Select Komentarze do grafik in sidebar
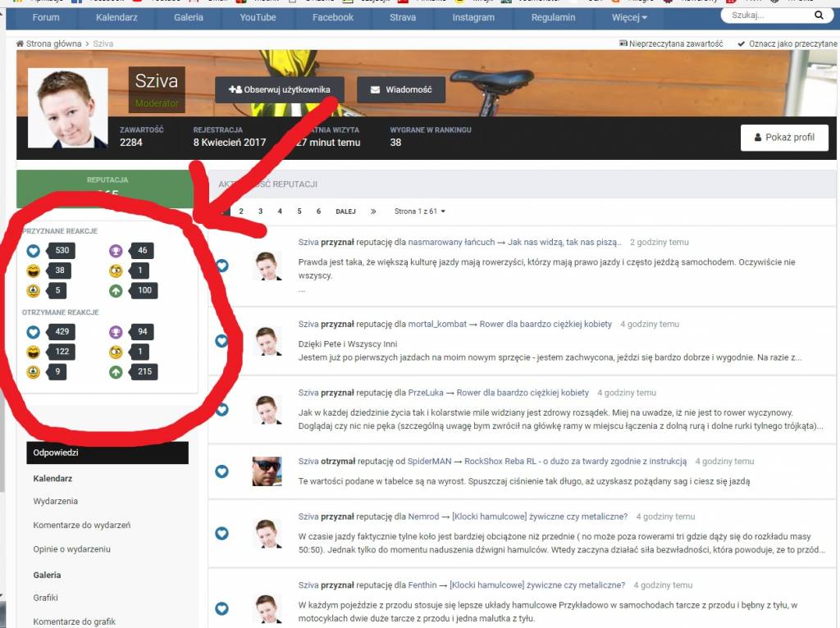This screenshot has height=628, width=840. pos(75,621)
